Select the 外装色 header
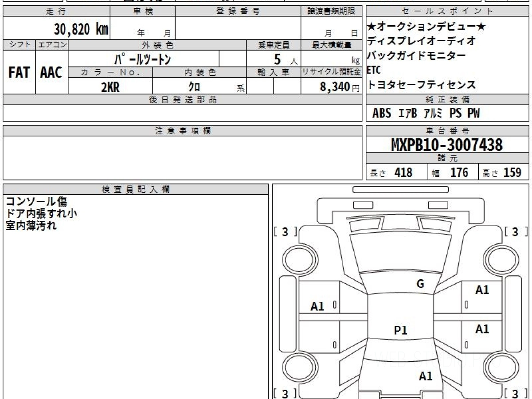The image size is (532, 399). click(x=157, y=45)
